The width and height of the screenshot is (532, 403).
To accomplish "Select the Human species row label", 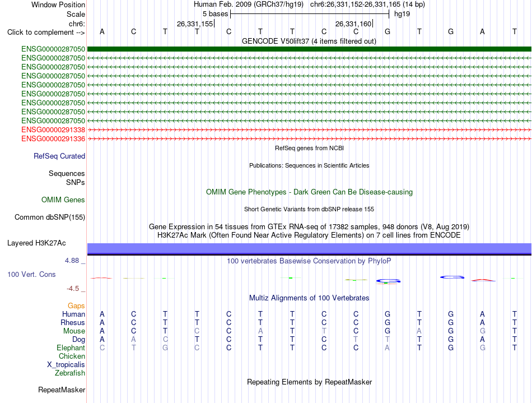I will click(x=73, y=314).
